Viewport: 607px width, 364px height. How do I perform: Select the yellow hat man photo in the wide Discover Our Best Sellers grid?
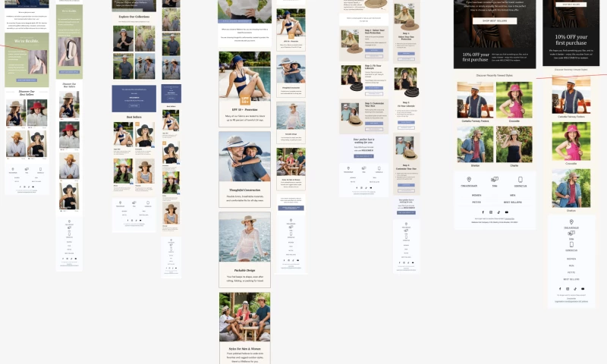click(x=16, y=144)
